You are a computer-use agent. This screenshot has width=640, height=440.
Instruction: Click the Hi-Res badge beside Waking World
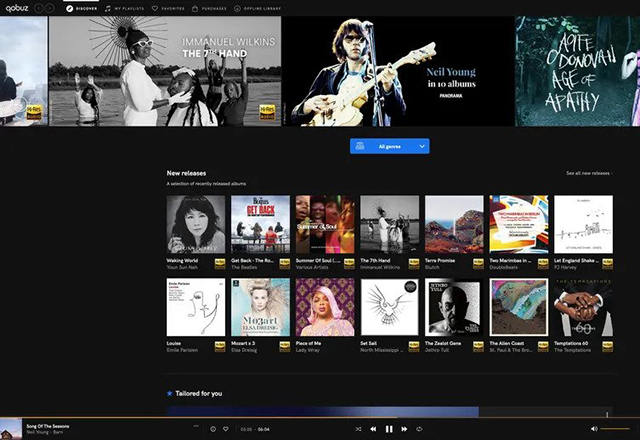click(220, 264)
